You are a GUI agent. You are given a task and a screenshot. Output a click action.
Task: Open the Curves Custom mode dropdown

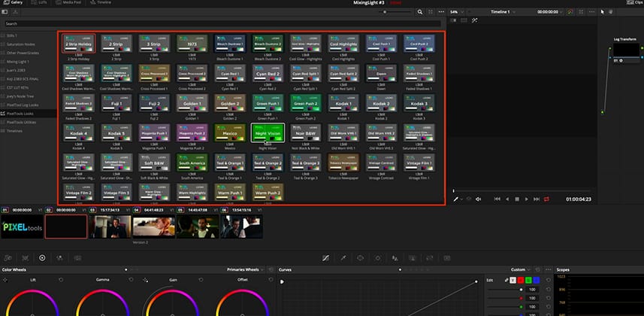520,269
